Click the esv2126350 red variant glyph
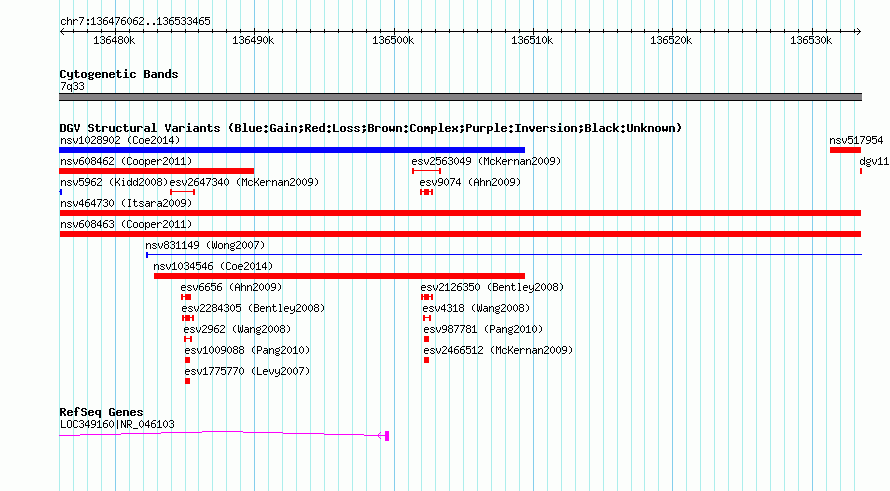The height and width of the screenshot is (491, 890). pyautogui.click(x=427, y=297)
